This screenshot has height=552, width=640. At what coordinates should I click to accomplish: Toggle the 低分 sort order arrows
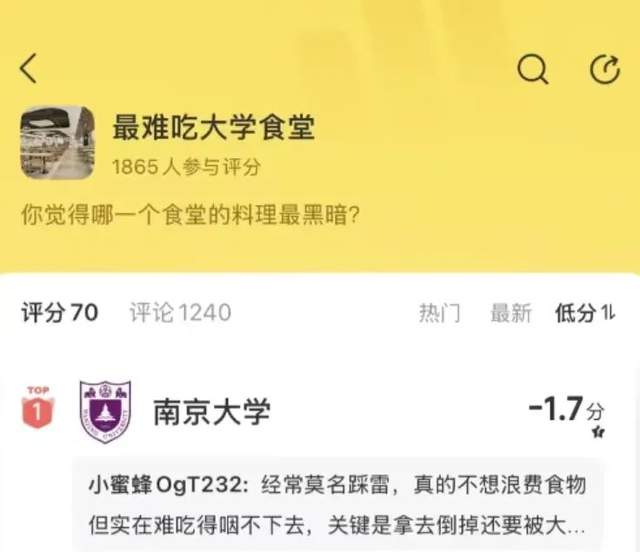tap(608, 313)
